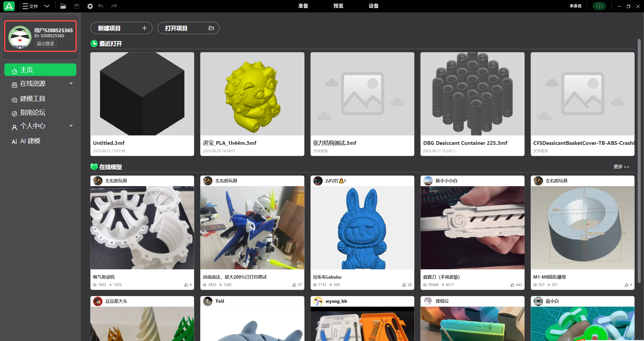The image size is (644, 341).
Task: Click the ToU author avatar
Action: point(208,301)
